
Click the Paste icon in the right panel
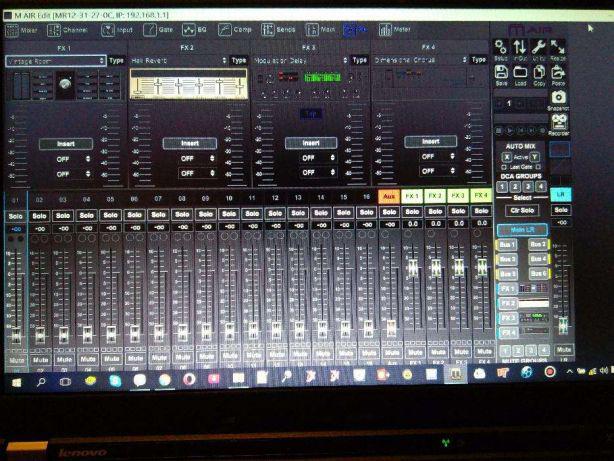pos(558,73)
